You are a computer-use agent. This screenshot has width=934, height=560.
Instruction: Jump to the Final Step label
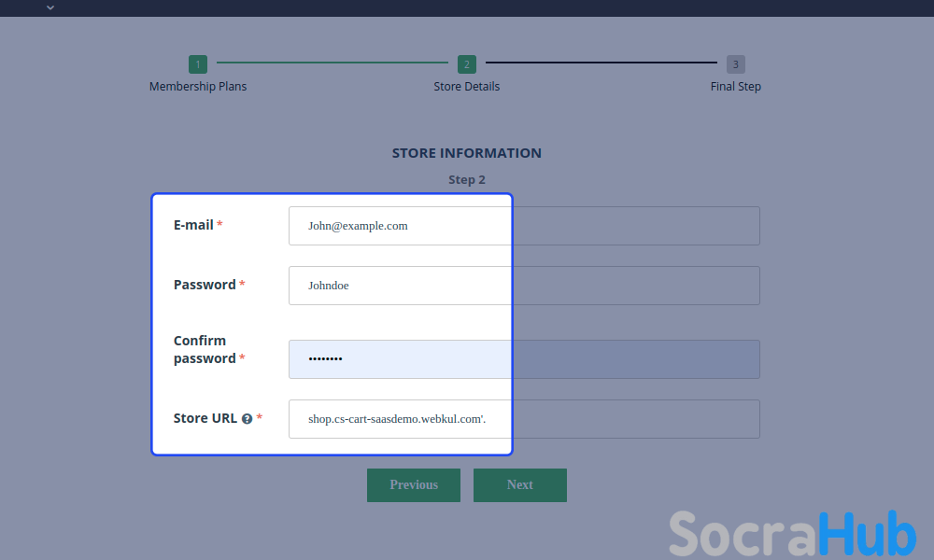736,87
